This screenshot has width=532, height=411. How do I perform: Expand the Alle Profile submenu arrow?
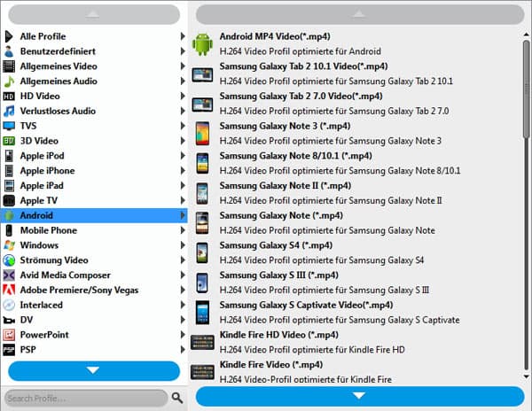pyautogui.click(x=183, y=36)
